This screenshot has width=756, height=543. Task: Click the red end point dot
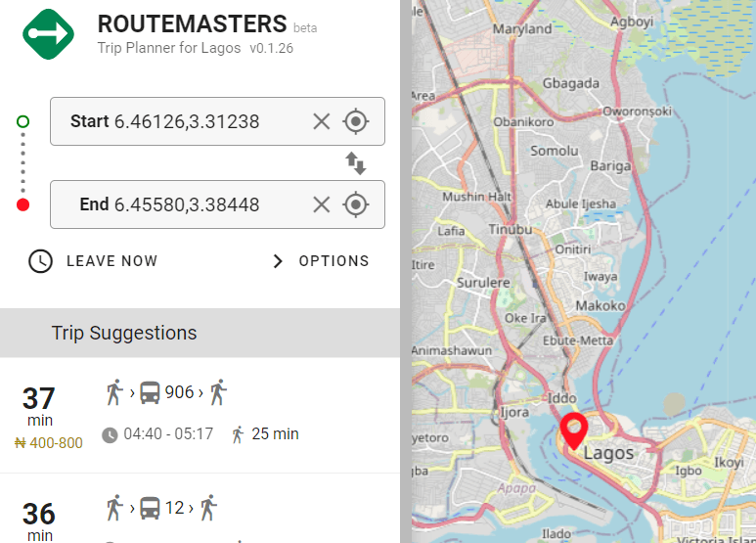pos(23,204)
